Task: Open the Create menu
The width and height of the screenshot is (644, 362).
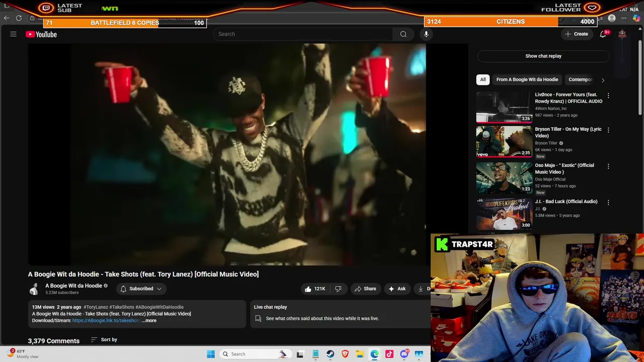Action: coord(577,34)
